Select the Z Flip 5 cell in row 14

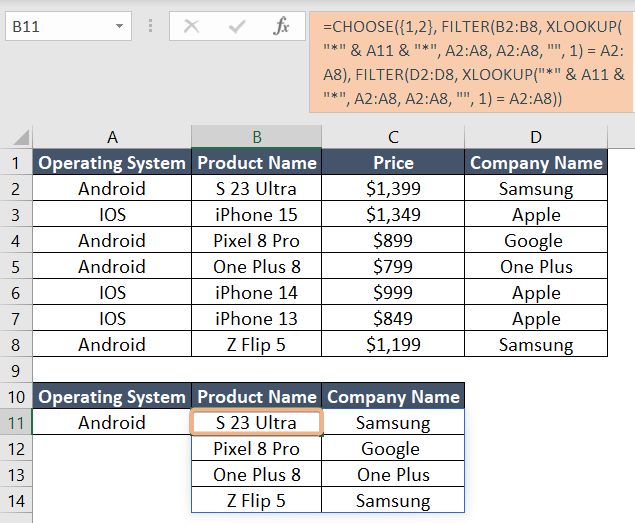pos(256,500)
